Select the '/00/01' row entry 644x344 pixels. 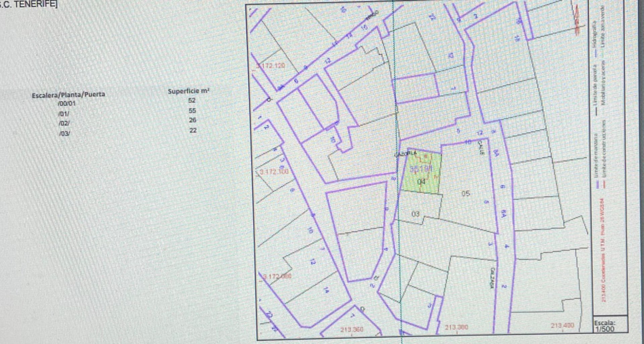tap(67, 104)
